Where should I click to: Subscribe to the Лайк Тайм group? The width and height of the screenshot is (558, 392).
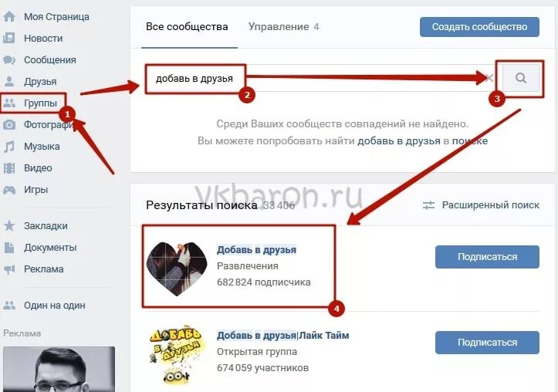click(x=487, y=342)
